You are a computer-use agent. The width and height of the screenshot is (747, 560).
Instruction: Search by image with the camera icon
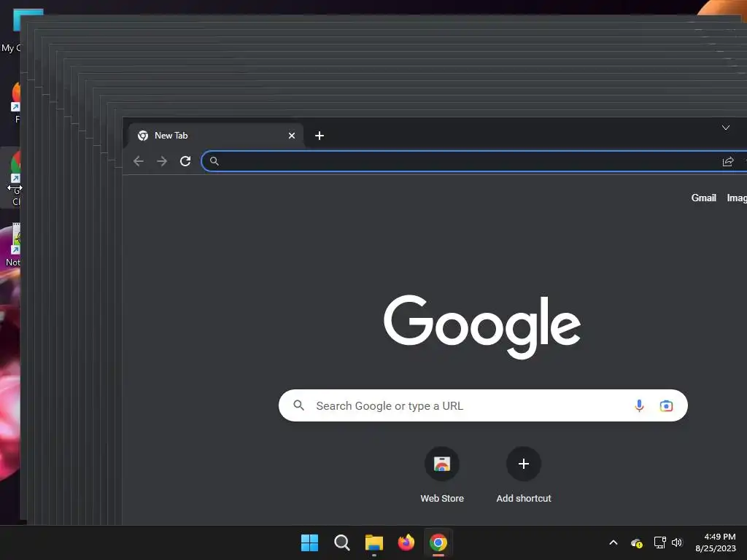(x=666, y=405)
